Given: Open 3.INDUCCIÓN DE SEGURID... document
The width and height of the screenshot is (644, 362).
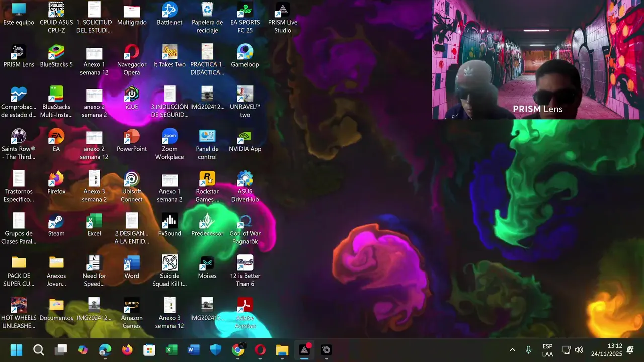Looking at the screenshot, I should (170, 102).
